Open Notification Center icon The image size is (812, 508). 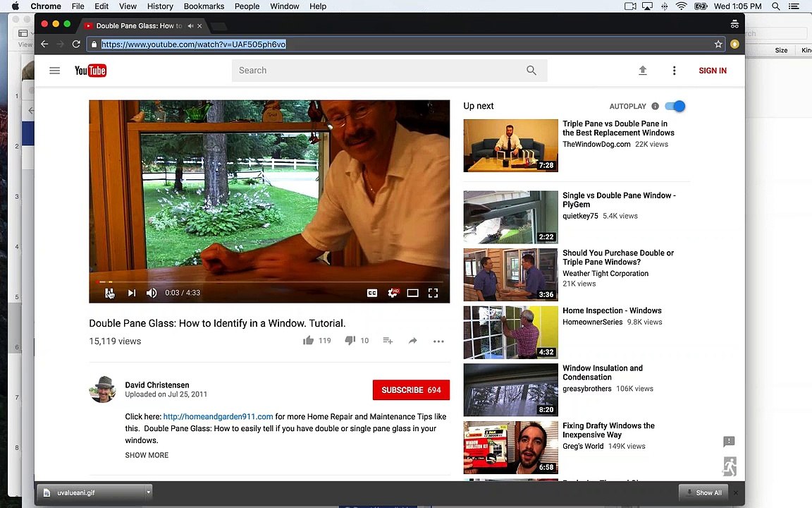(x=794, y=6)
